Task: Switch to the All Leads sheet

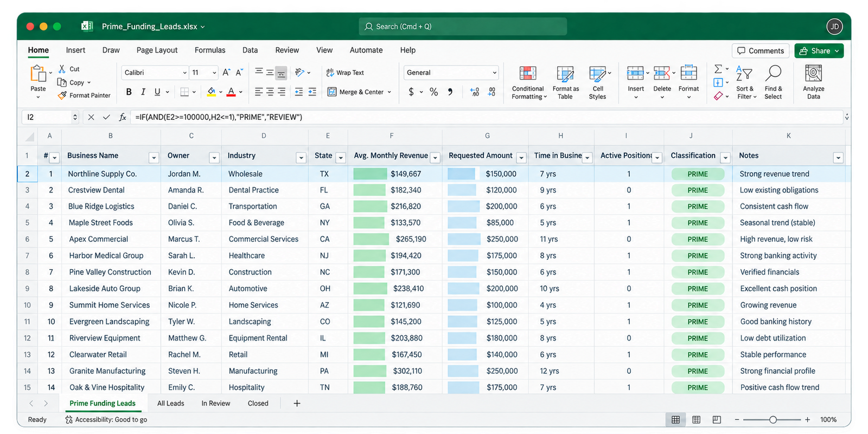Action: (170, 404)
